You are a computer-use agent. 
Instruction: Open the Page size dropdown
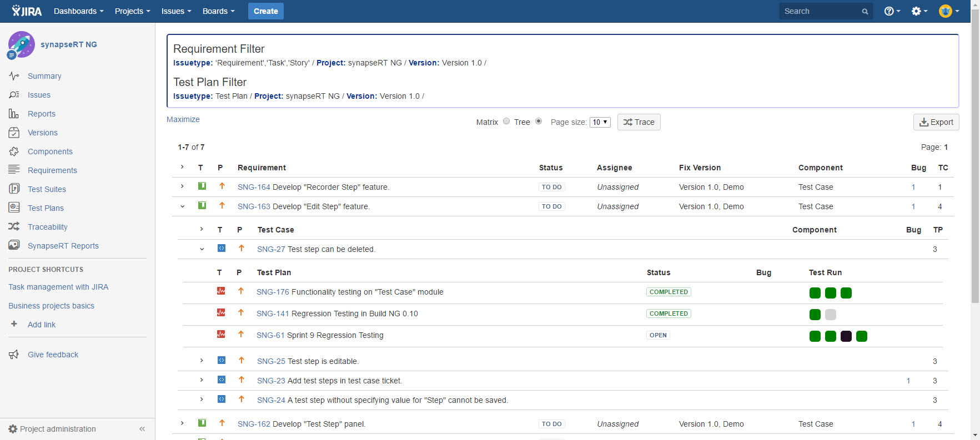[600, 122]
